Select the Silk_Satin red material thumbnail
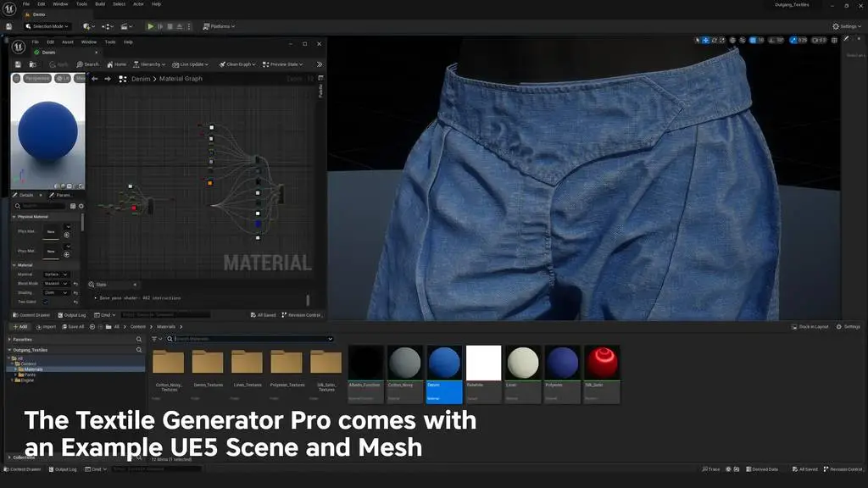Viewport: 868px width, 488px height. [602, 363]
